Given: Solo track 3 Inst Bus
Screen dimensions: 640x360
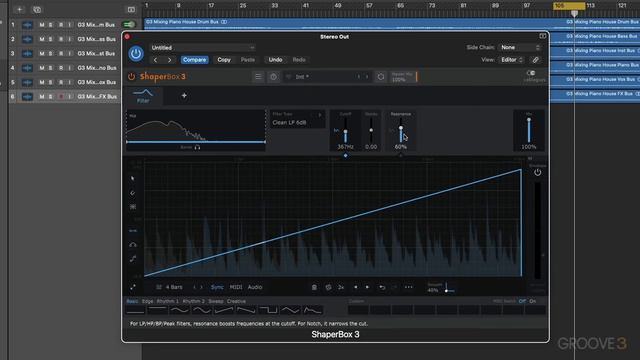Looking at the screenshot, I should click(51, 53).
